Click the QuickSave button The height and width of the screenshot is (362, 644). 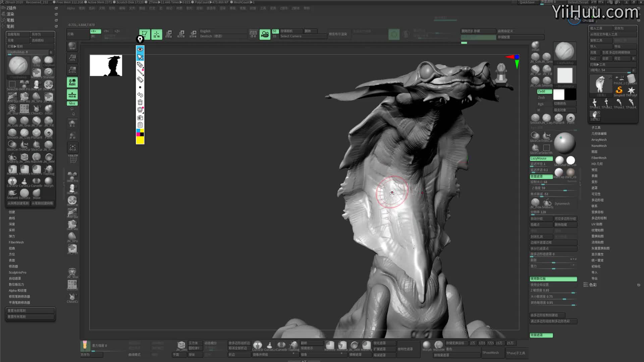(527, 2)
